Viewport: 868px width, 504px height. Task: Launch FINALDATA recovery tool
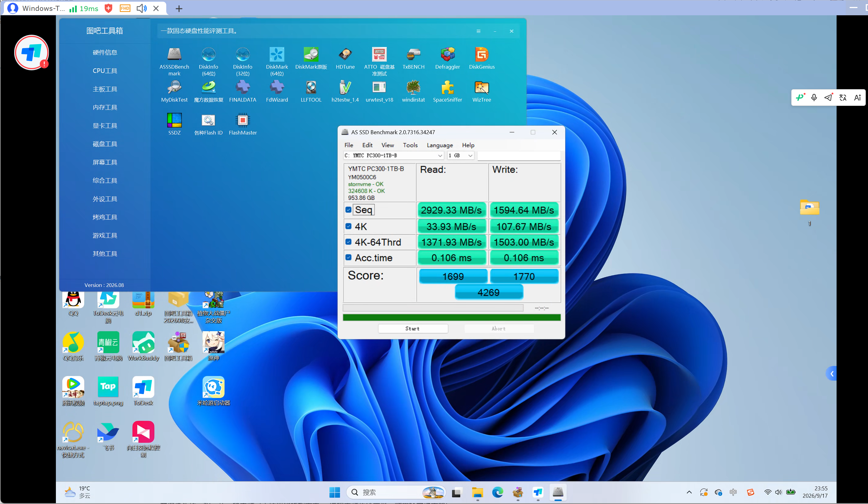242,88
